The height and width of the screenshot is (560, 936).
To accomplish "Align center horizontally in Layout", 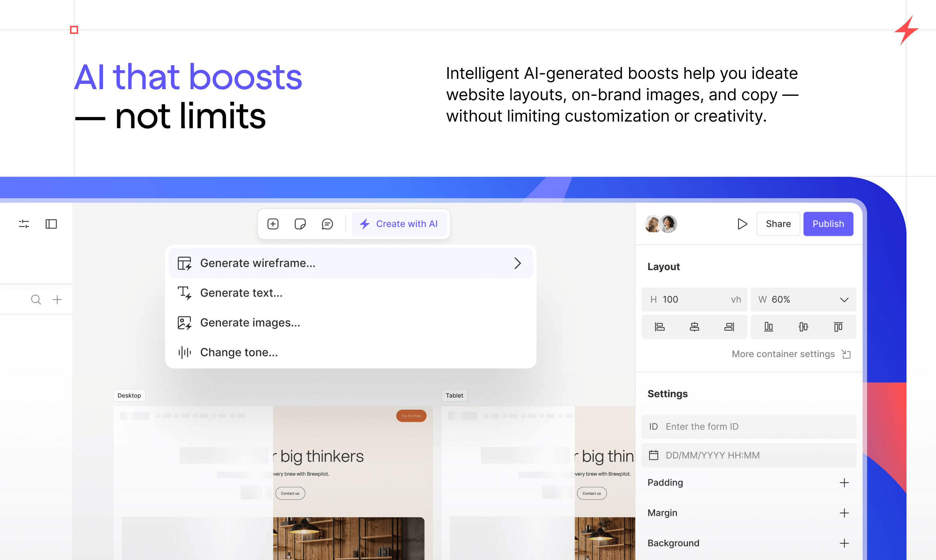I will (x=694, y=326).
